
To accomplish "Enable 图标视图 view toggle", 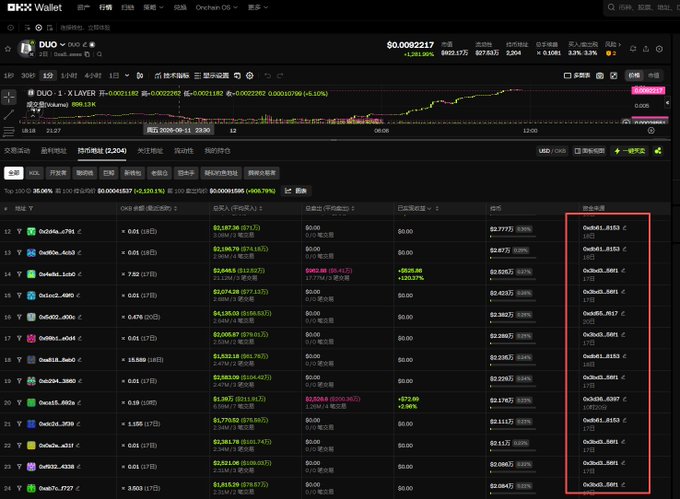I will (x=589, y=151).
